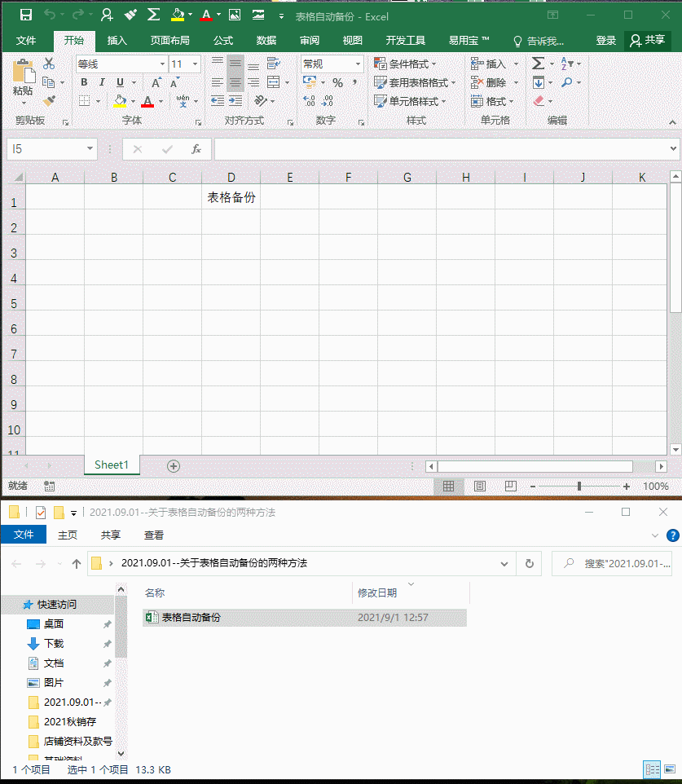Open 套用表格格式 table format menu
This screenshot has width=682, height=784.
click(415, 82)
